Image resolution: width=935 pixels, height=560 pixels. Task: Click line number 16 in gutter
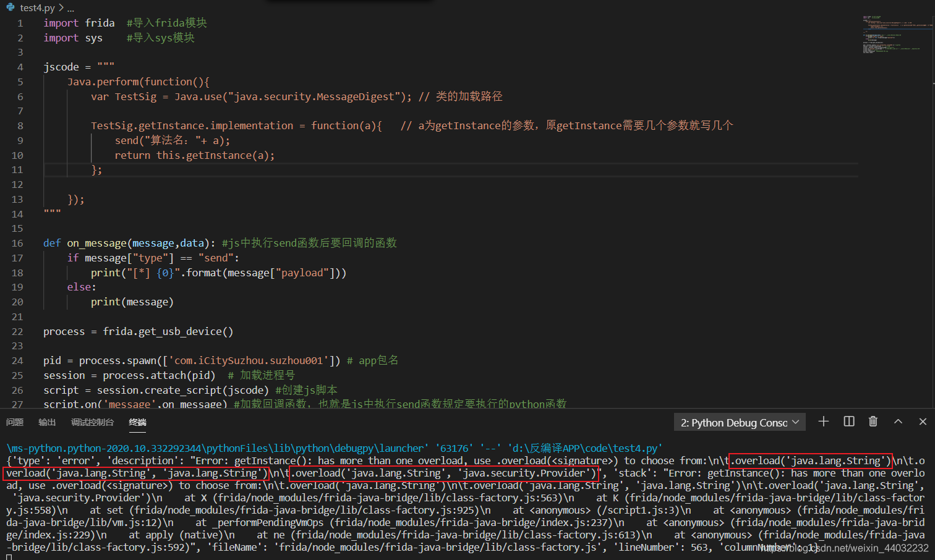click(17, 244)
